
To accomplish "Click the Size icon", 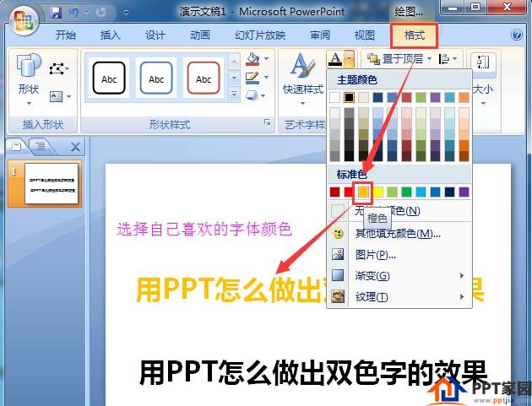I will [x=483, y=62].
